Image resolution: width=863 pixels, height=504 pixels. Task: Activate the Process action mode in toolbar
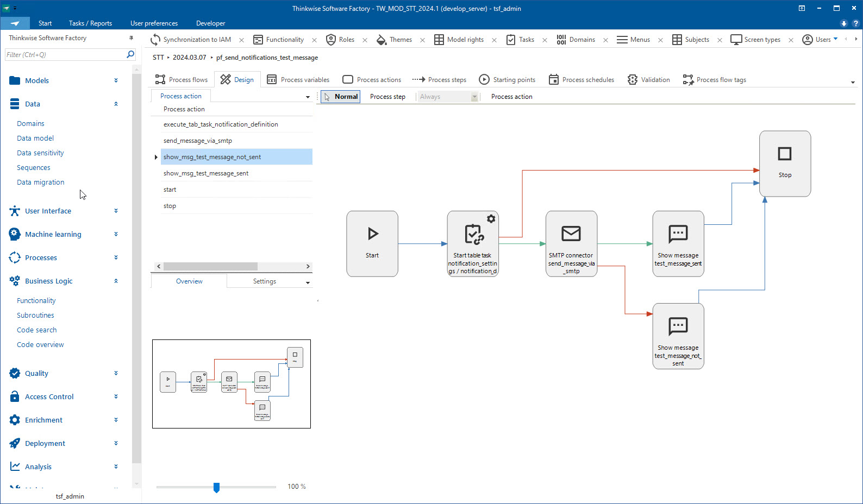[511, 97]
